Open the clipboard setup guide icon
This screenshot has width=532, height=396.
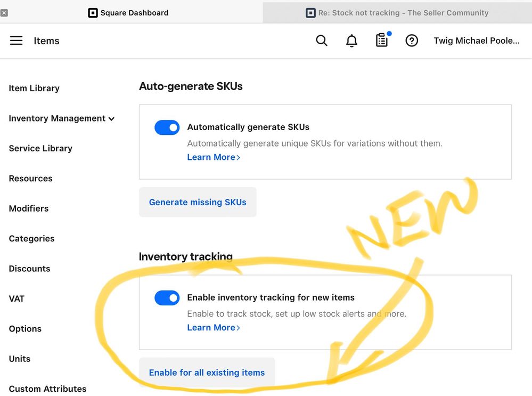[382, 41]
